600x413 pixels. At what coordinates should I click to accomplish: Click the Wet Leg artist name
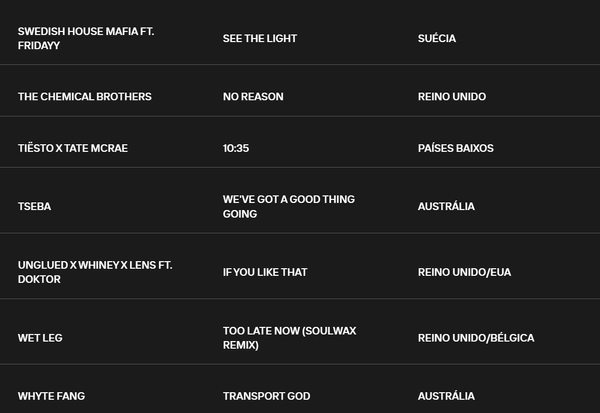pos(40,338)
